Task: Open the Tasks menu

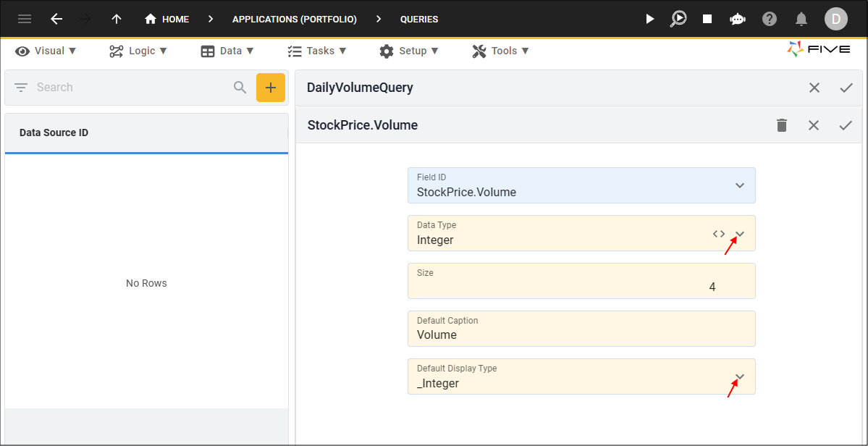Action: (x=317, y=51)
